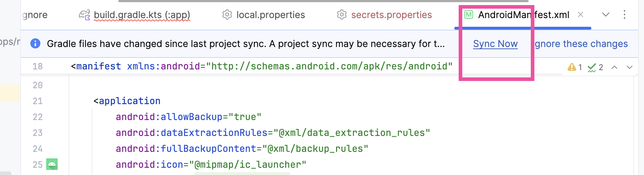Switch to the build.gradle.kts (:app) tab
644x175 pixels.
(x=142, y=15)
